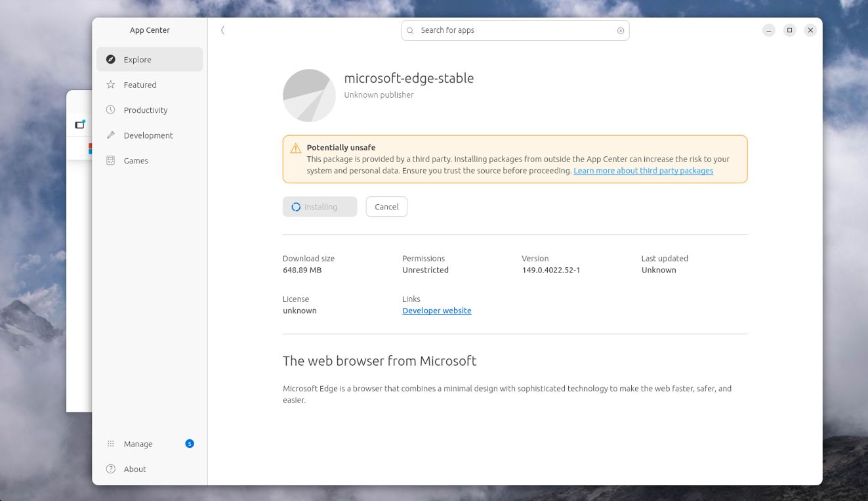Click the yellow warning triangle icon

296,148
